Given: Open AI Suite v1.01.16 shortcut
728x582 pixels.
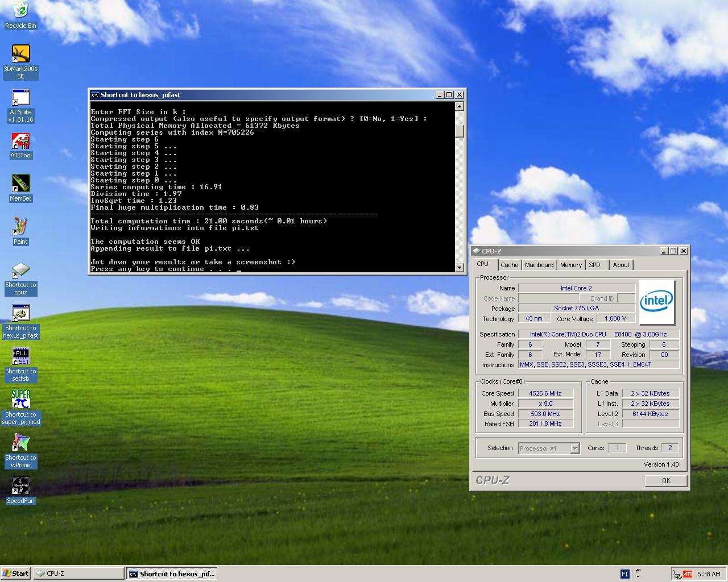Looking at the screenshot, I should click(x=20, y=106).
